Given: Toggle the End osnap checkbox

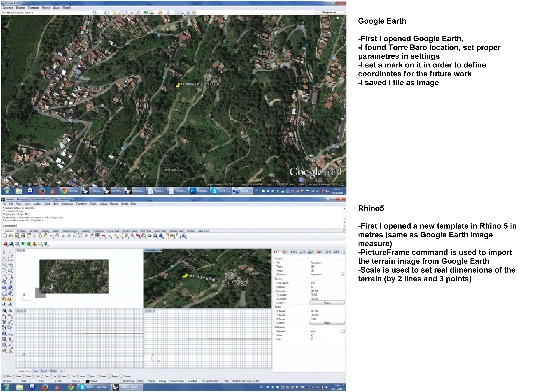Looking at the screenshot, I should pyautogui.click(x=5, y=376).
